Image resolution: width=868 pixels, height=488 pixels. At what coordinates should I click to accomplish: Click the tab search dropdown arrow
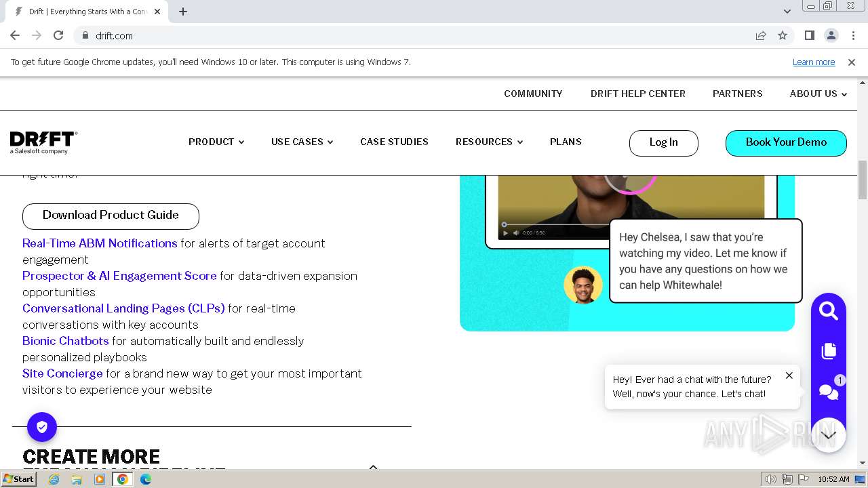pos(787,12)
